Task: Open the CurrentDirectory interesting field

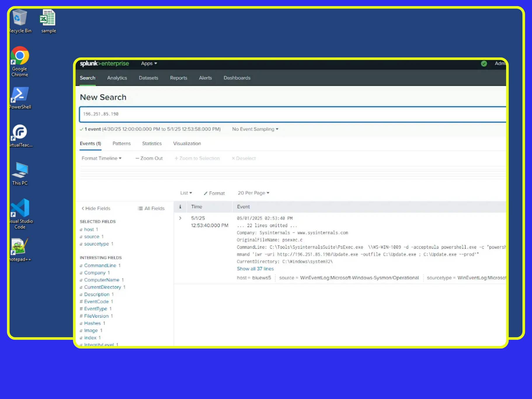Action: (102, 287)
